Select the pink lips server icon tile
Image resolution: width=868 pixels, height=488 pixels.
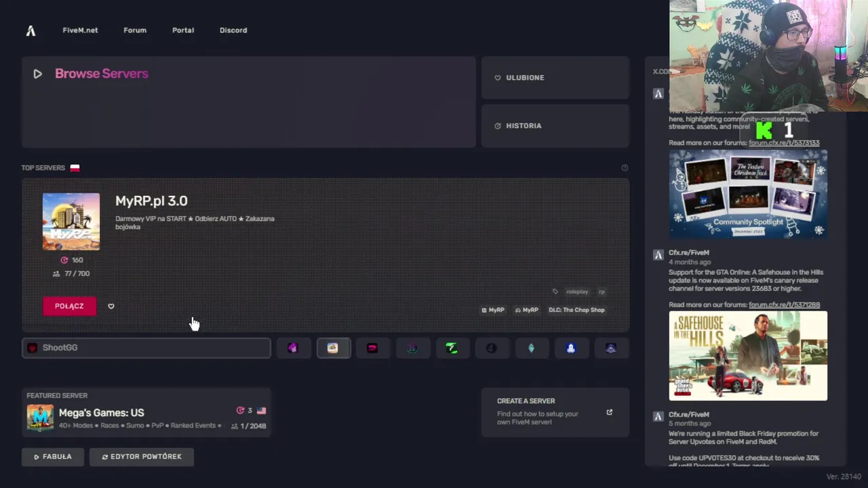372,348
